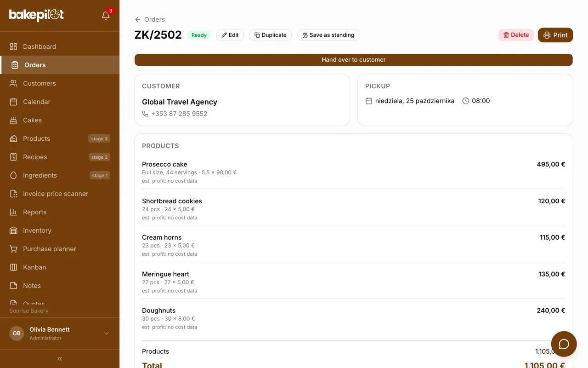Open the Invoice price scanner icon
Screen dimensions: 588x368
pyautogui.click(x=14, y=194)
